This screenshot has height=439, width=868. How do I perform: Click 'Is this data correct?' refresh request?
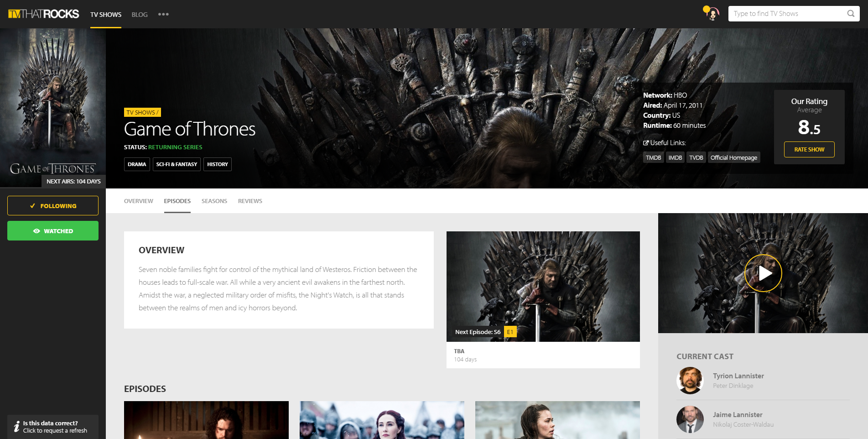pyautogui.click(x=53, y=427)
